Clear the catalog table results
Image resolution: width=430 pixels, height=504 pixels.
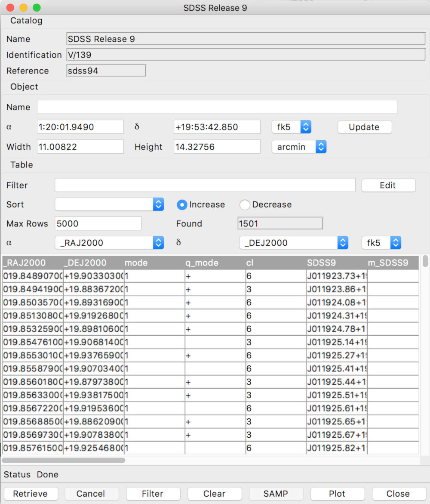[214, 494]
